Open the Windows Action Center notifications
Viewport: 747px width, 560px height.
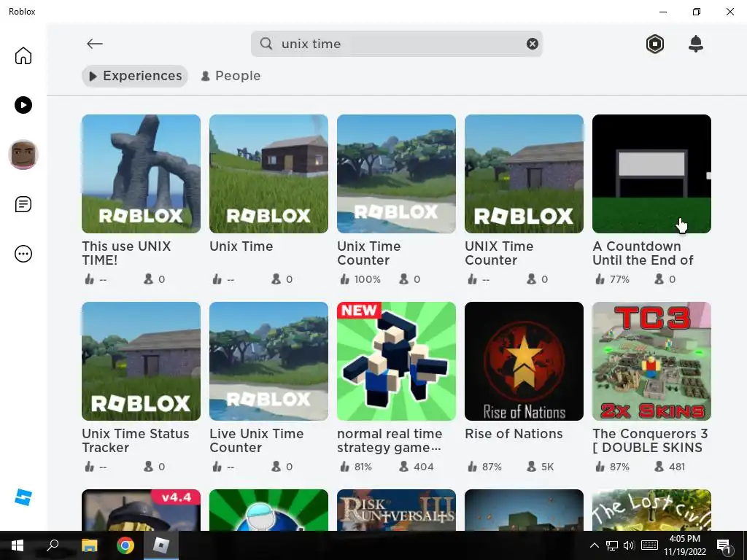[724, 545]
